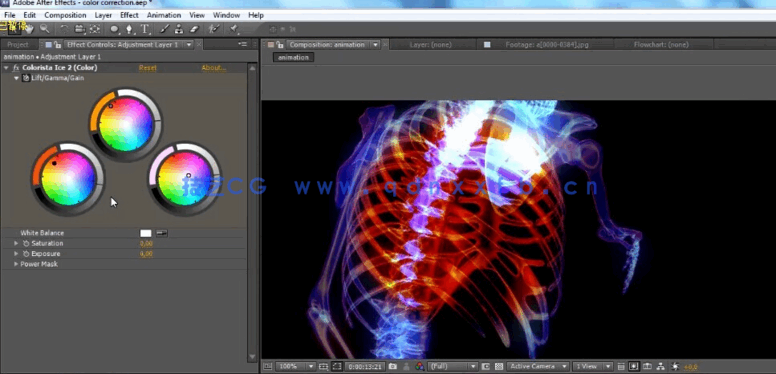Image resolution: width=776 pixels, height=374 pixels.
Task: Click the region of interest icon
Action: click(485, 367)
